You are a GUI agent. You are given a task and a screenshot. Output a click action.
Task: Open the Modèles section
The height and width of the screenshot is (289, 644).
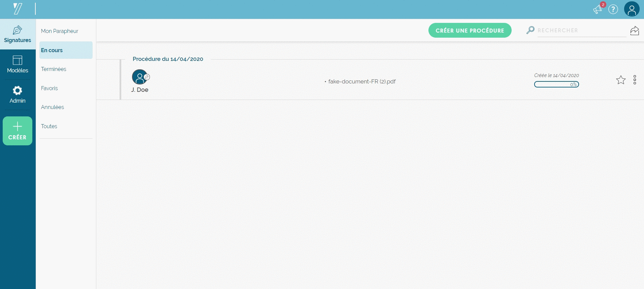[x=18, y=64]
